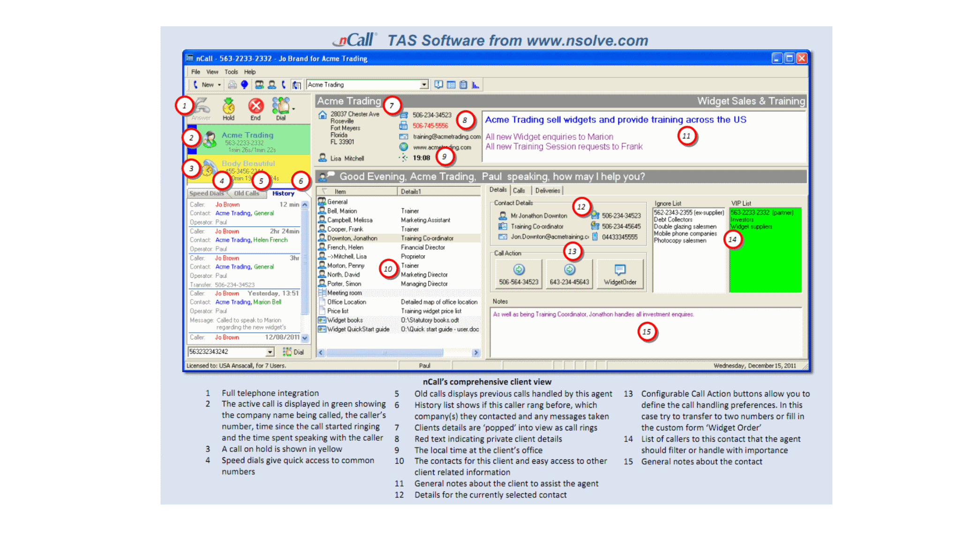Image resolution: width=980 pixels, height=535 pixels.
Task: Click history scrollbar down arrow
Action: pos(305,338)
